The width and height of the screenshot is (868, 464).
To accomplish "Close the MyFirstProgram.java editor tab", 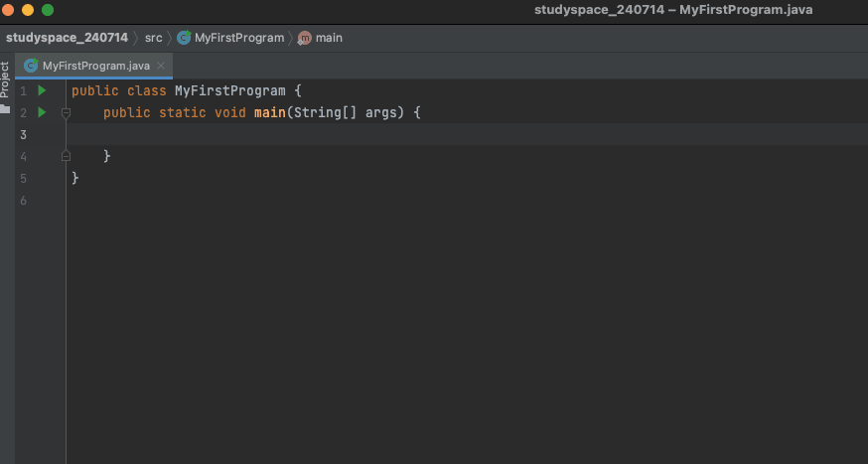I will coord(161,66).
